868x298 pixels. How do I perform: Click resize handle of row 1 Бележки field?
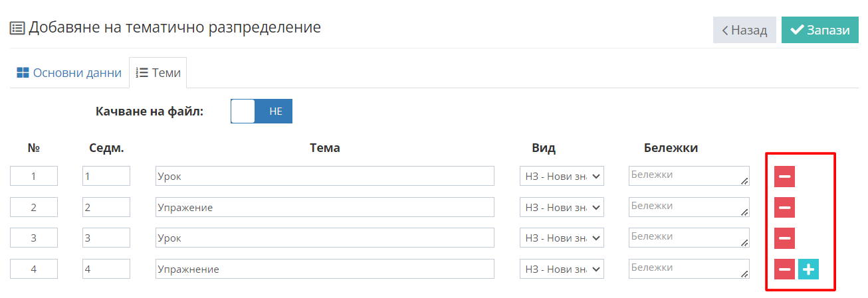point(744,181)
